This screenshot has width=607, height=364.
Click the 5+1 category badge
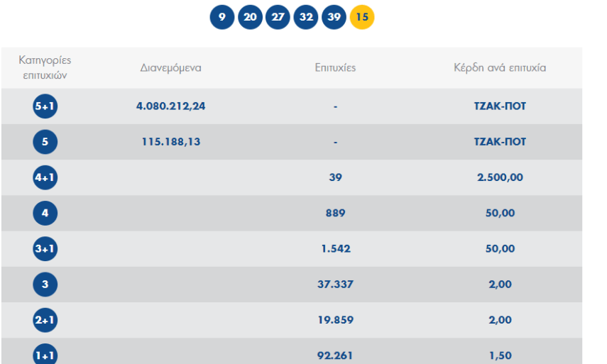(x=45, y=106)
